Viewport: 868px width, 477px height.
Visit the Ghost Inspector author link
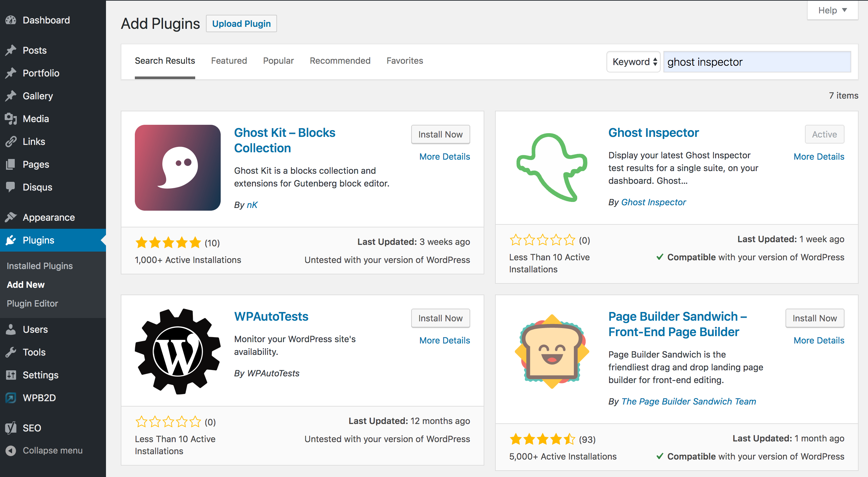pos(653,202)
